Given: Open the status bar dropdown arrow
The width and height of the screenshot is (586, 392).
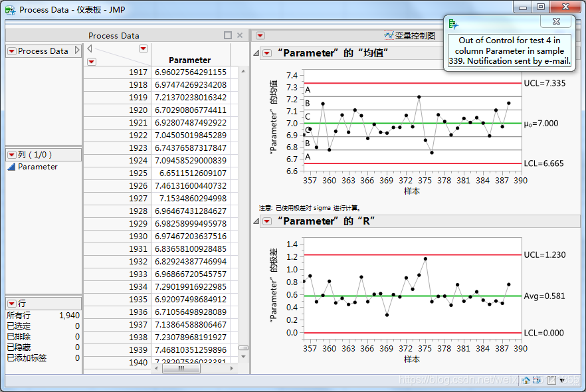Looking at the screenshot, I should (562, 381).
